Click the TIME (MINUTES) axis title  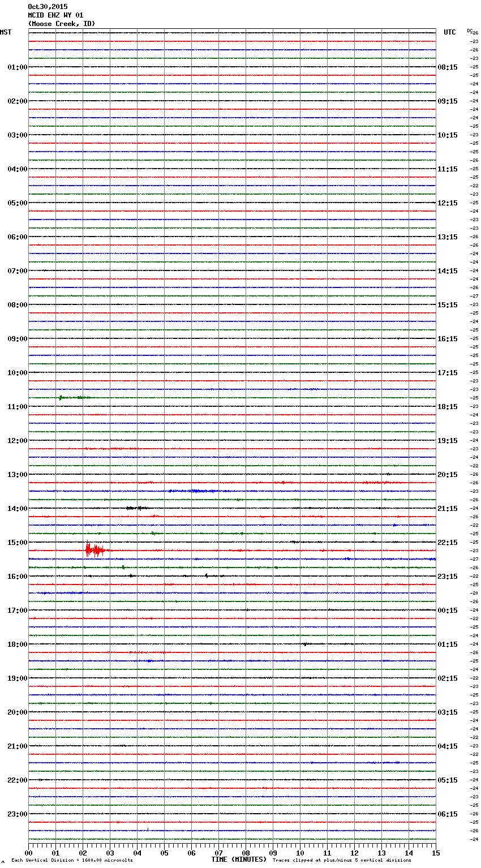(x=239, y=860)
